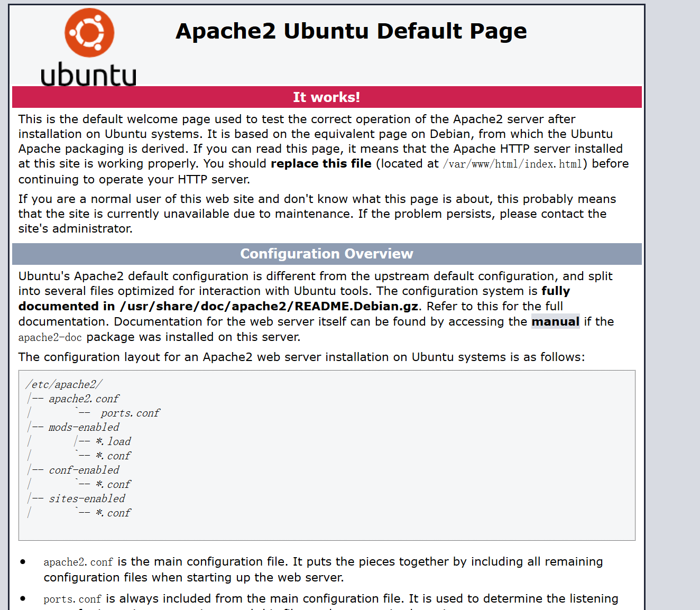Click the Ubuntu logo image
The width and height of the screenshot is (700, 610).
[x=89, y=47]
